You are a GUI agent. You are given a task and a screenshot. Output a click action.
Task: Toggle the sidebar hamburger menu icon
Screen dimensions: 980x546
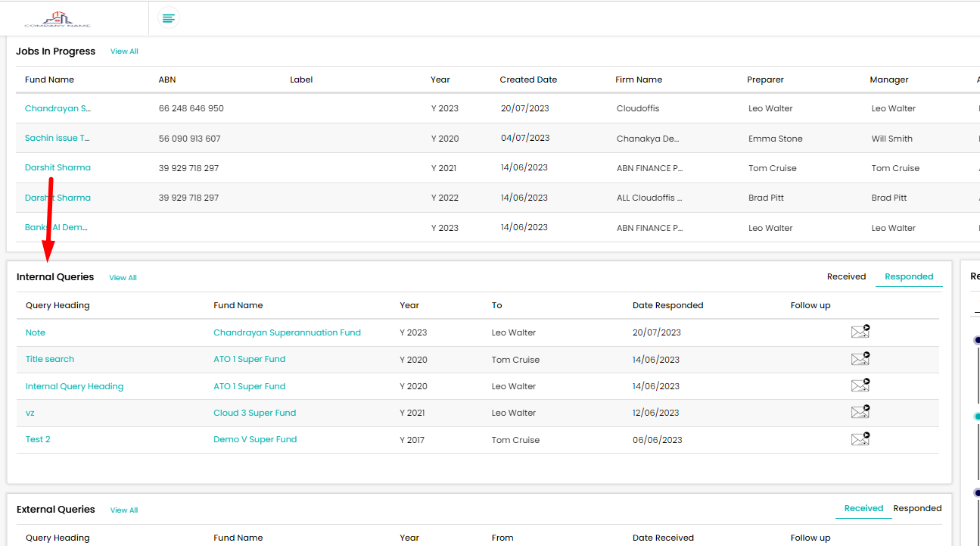tap(169, 17)
